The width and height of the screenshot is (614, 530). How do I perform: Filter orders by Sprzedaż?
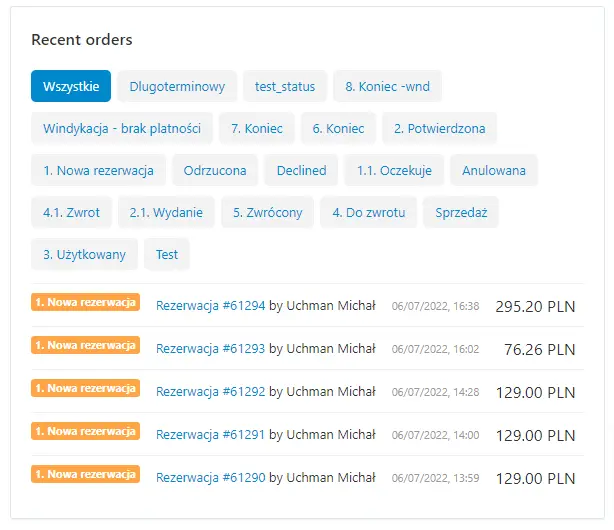[x=461, y=212]
